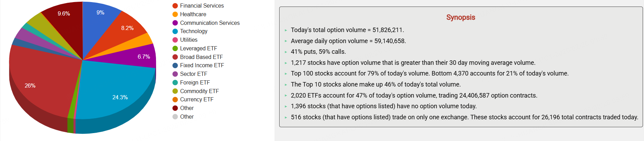Click the Fixed Income ETF legend dot
The image size is (644, 141).
pos(175,66)
